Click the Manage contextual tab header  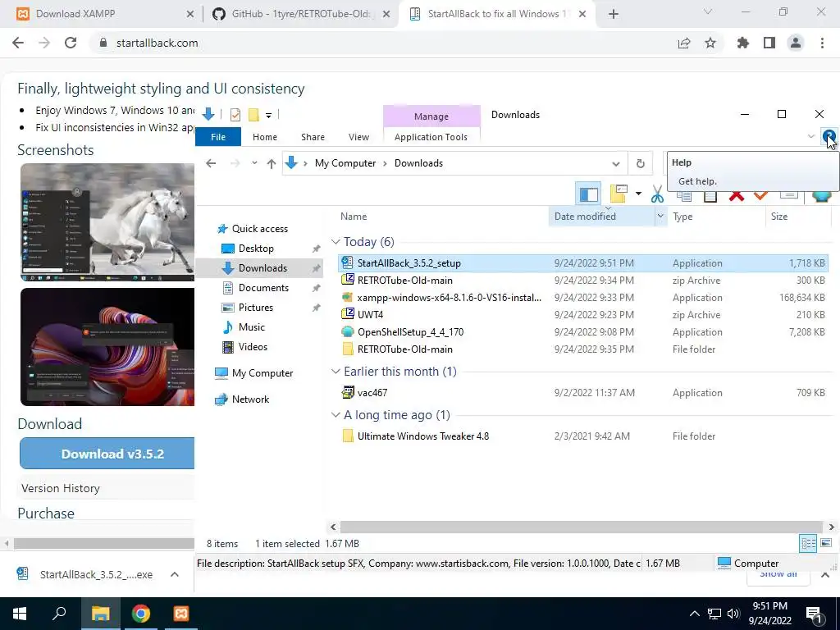pyautogui.click(x=431, y=116)
